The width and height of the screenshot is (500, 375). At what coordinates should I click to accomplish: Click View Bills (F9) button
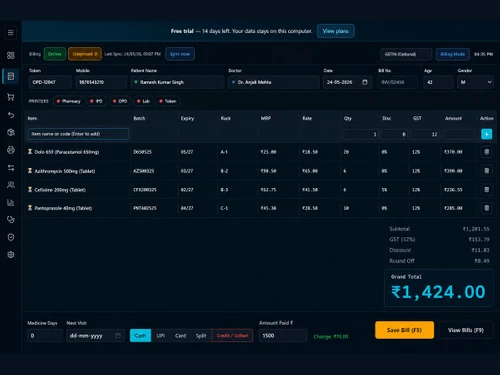(466, 330)
